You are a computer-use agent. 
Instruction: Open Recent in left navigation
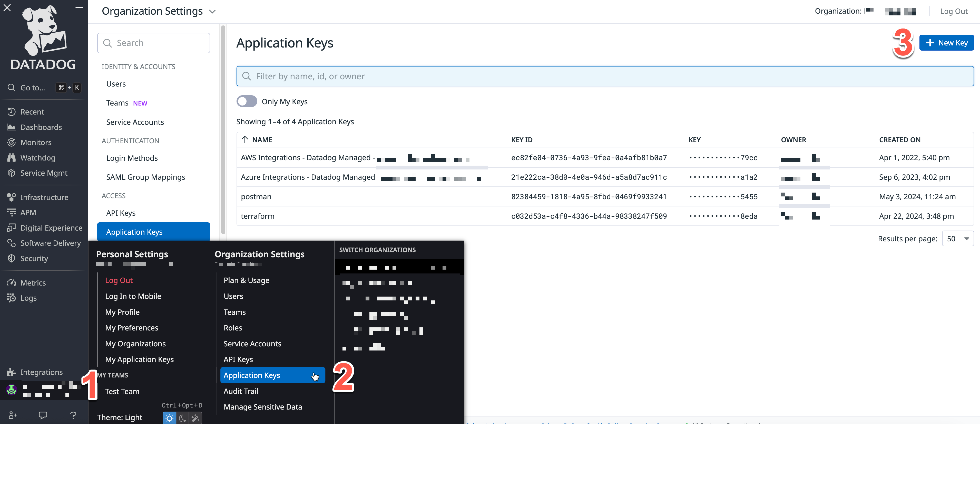pos(32,111)
